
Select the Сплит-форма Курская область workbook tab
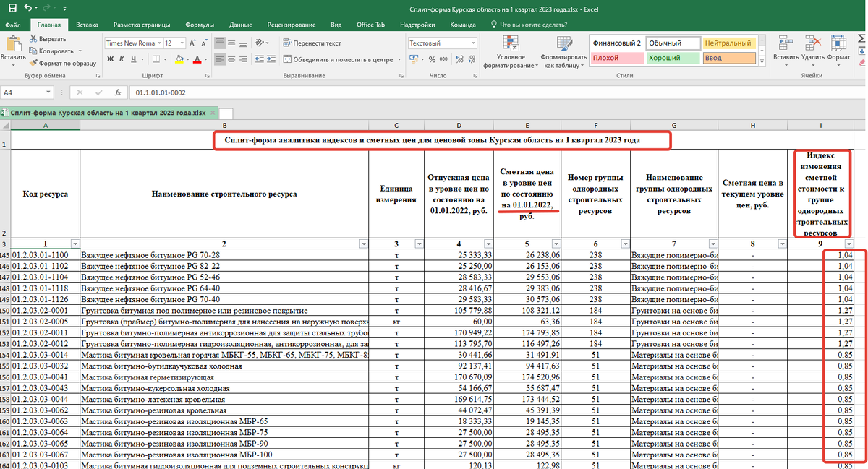(108, 113)
